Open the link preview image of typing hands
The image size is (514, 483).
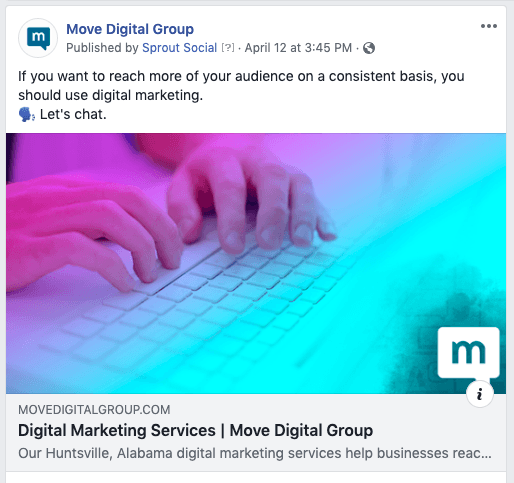point(256,263)
